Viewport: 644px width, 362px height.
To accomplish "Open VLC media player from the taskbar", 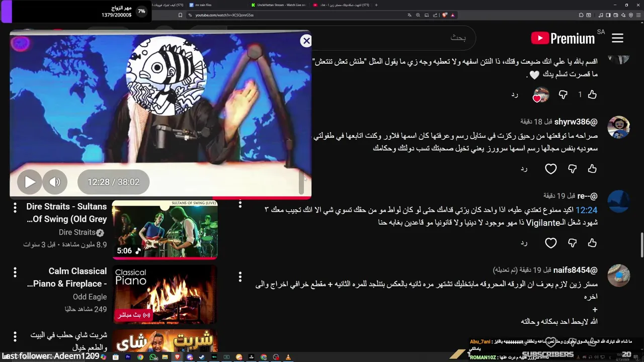I will pyautogui.click(x=288, y=357).
